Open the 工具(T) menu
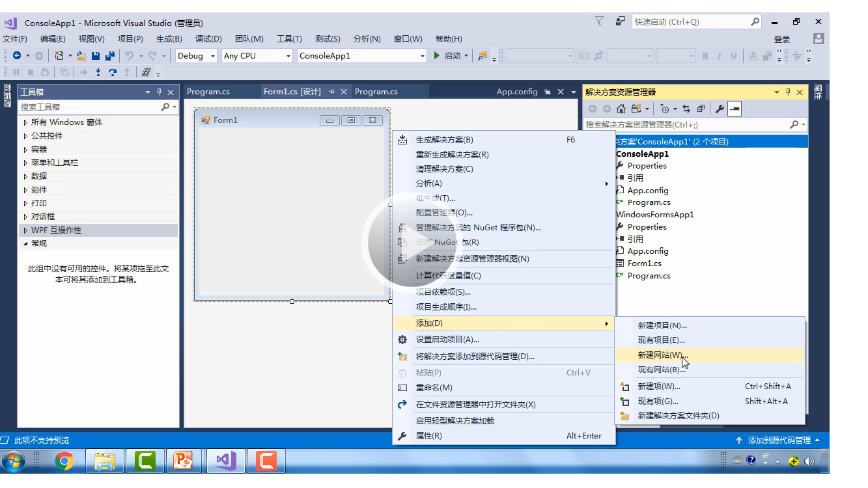The width and height of the screenshot is (868, 488). [289, 39]
